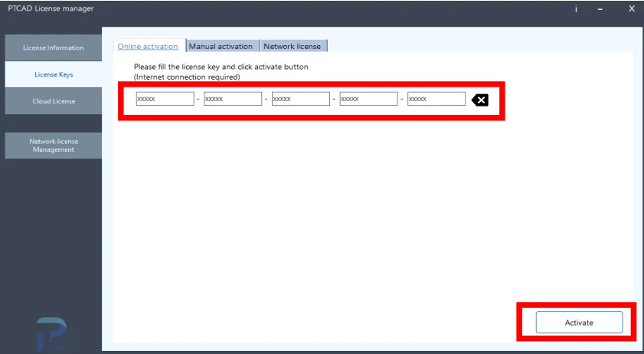Select License Keys in sidebar
Viewport: 644px width, 354px height.
(54, 74)
